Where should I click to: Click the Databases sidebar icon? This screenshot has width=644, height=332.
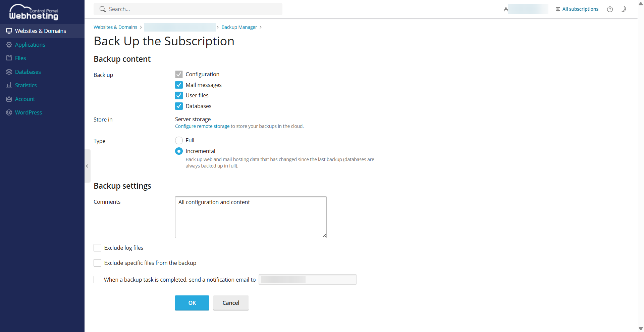coord(9,72)
